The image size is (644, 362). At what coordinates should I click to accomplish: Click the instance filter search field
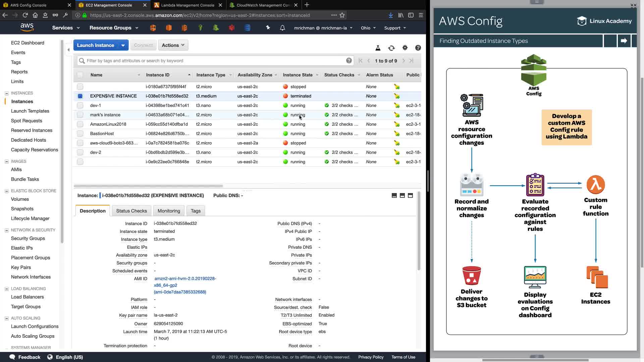215,61
